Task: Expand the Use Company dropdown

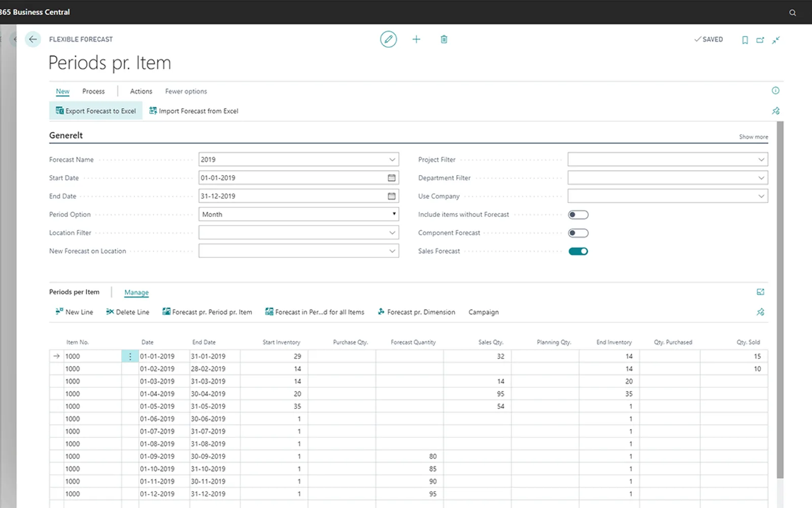Action: [761, 196]
